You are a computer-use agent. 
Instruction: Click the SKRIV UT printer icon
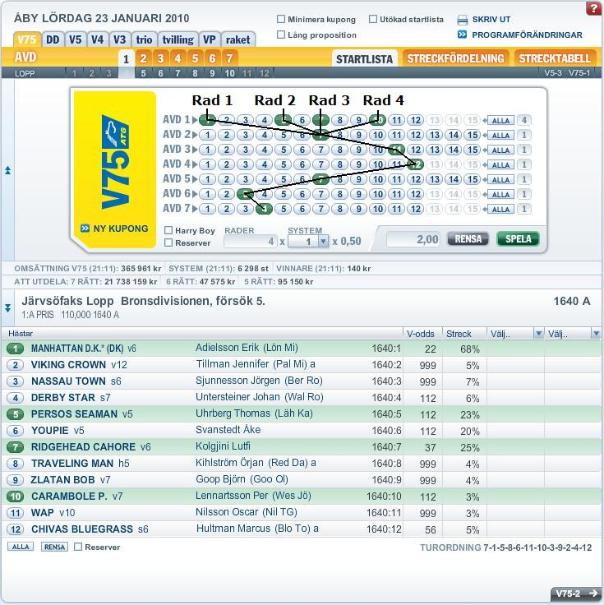click(463, 19)
